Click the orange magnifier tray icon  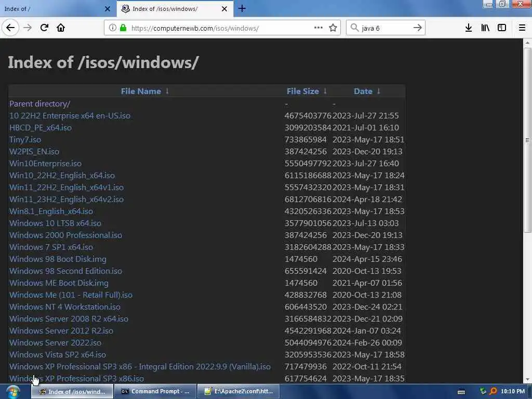[493, 392]
